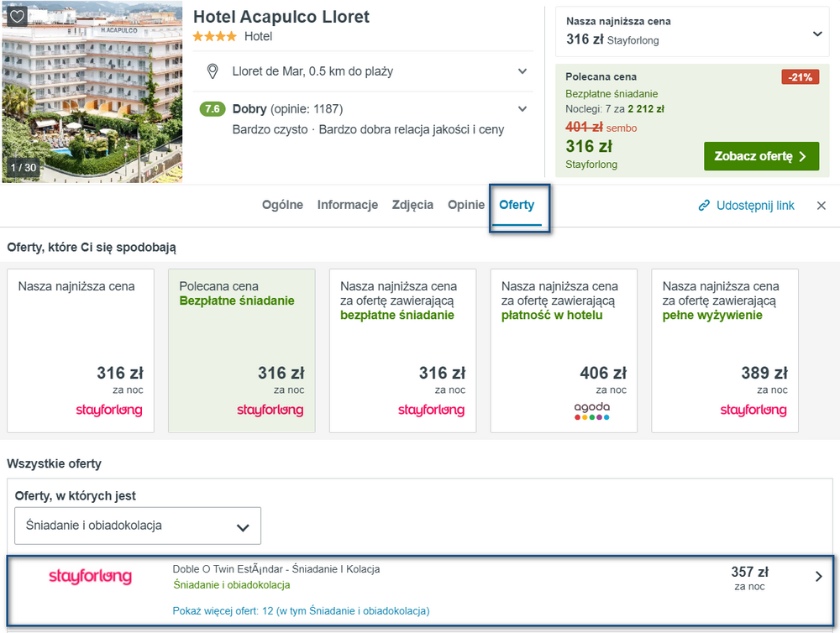Click the -21% discount badge
The width and height of the screenshot is (840, 633).
(800, 77)
